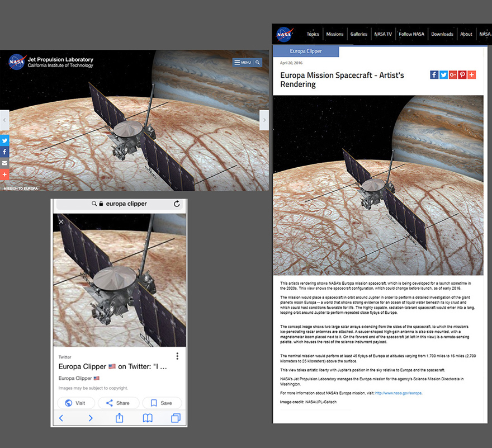The image size is (492, 448).
Task: Click the 'MISSION TO EUROPA' caption on the JPL page
Action: [x=21, y=188]
